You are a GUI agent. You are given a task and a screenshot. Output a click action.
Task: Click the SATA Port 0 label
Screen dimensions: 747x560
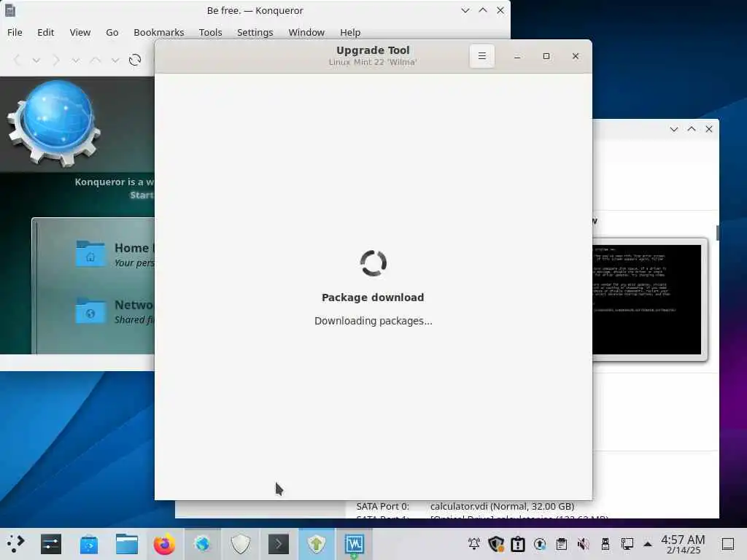point(382,506)
